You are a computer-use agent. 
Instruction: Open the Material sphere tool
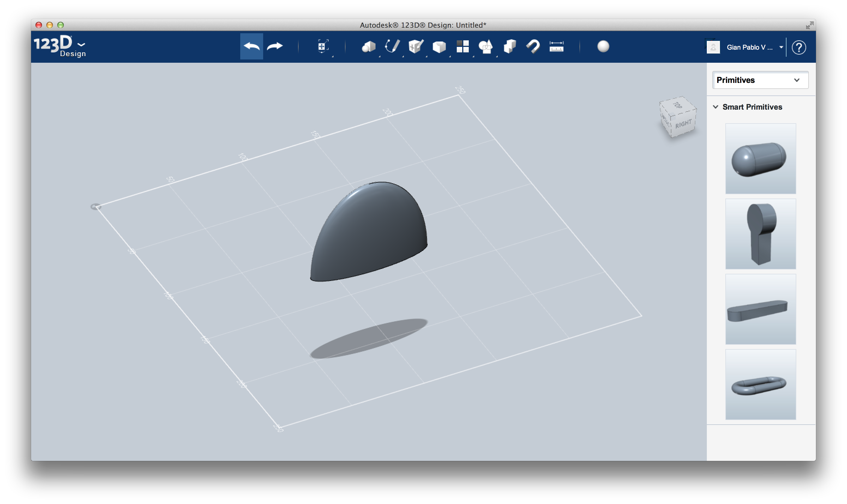pos(603,47)
